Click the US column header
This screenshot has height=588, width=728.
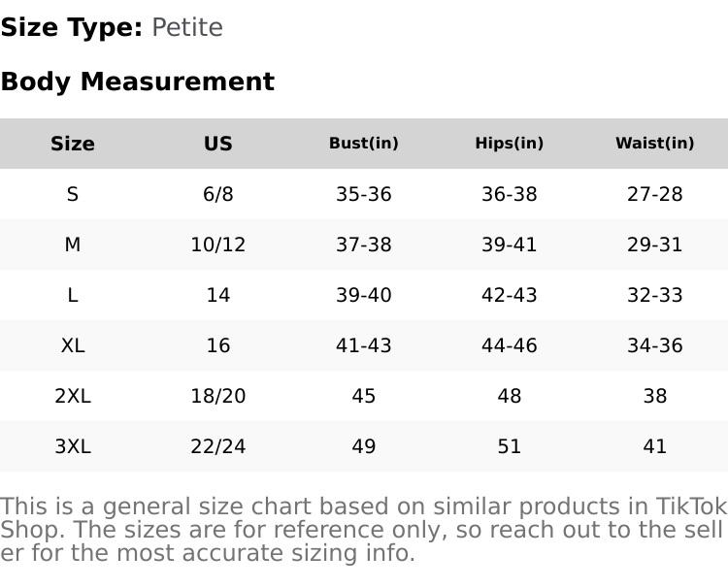218,144
